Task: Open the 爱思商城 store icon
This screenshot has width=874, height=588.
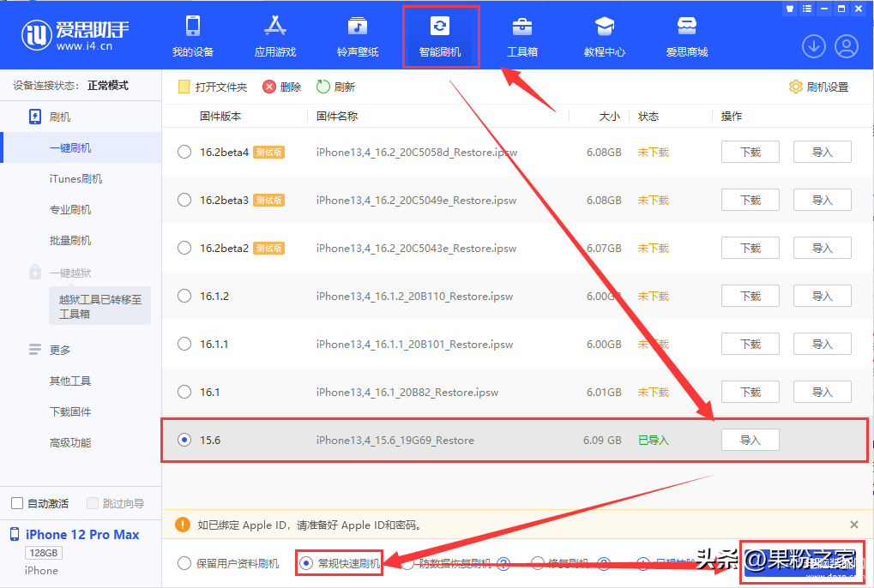Action: coord(686,27)
